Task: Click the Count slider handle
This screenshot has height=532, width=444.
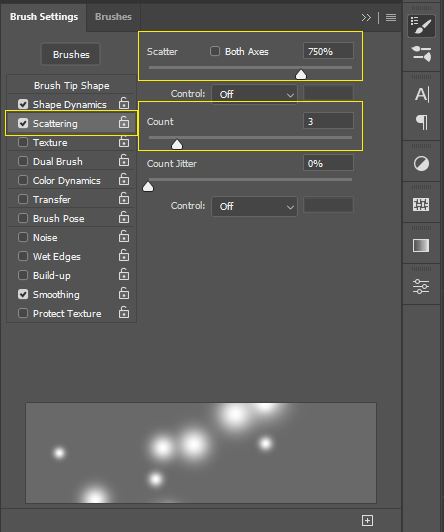Action: coord(177,145)
